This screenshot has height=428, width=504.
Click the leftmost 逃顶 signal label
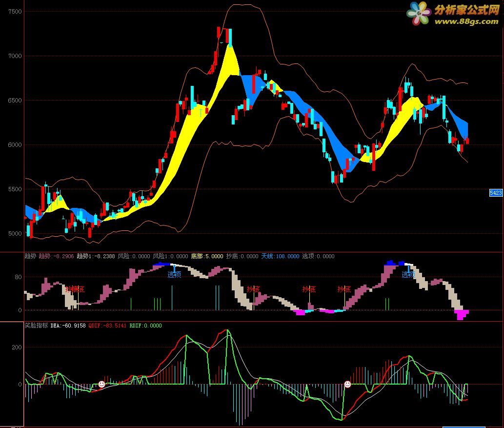click(x=174, y=274)
